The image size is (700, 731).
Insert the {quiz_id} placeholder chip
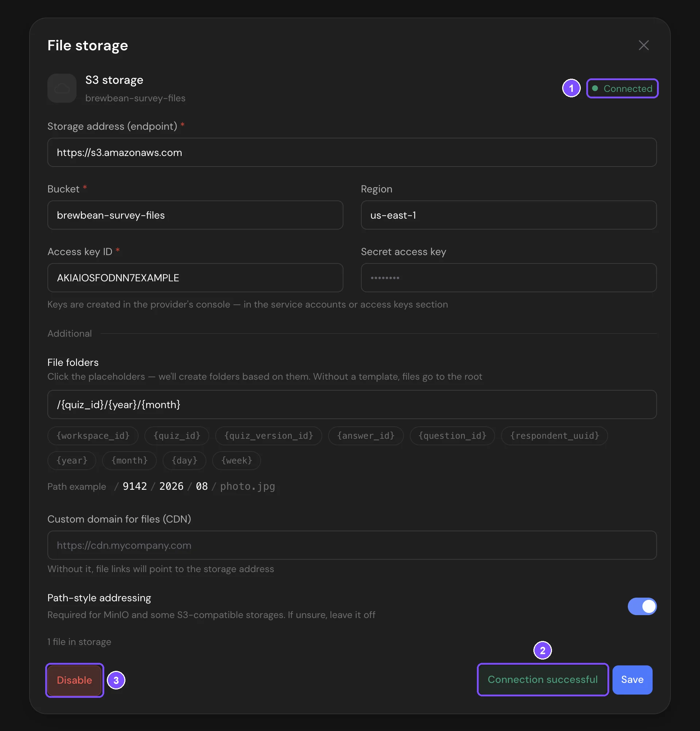(177, 435)
